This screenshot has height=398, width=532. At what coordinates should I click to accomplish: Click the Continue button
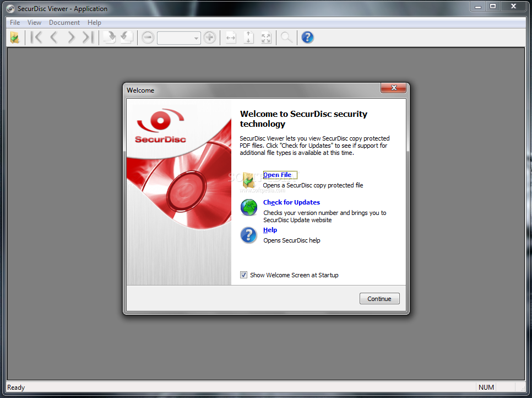pyautogui.click(x=379, y=299)
